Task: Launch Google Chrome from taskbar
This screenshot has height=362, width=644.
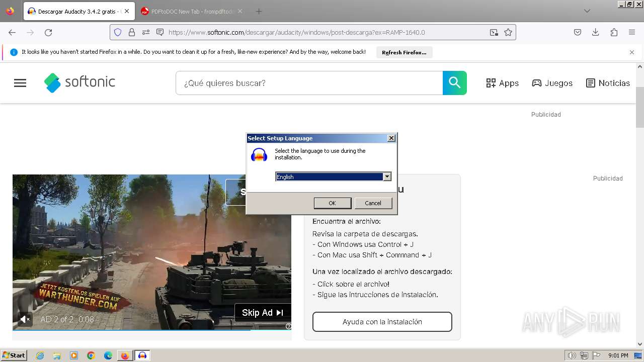Action: click(x=91, y=355)
